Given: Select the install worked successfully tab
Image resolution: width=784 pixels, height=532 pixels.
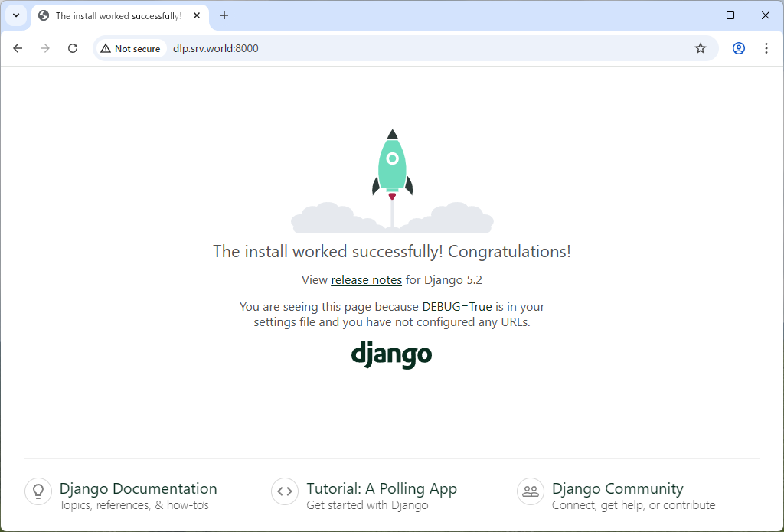Looking at the screenshot, I should tap(115, 15).
